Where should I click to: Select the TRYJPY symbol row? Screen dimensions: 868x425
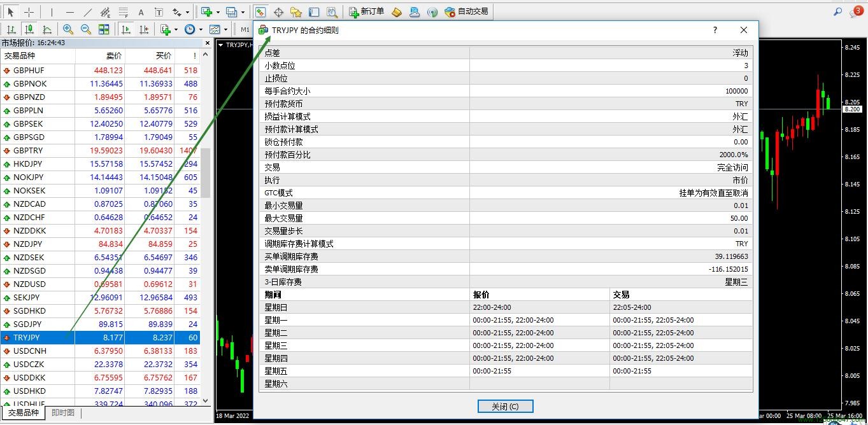point(101,338)
